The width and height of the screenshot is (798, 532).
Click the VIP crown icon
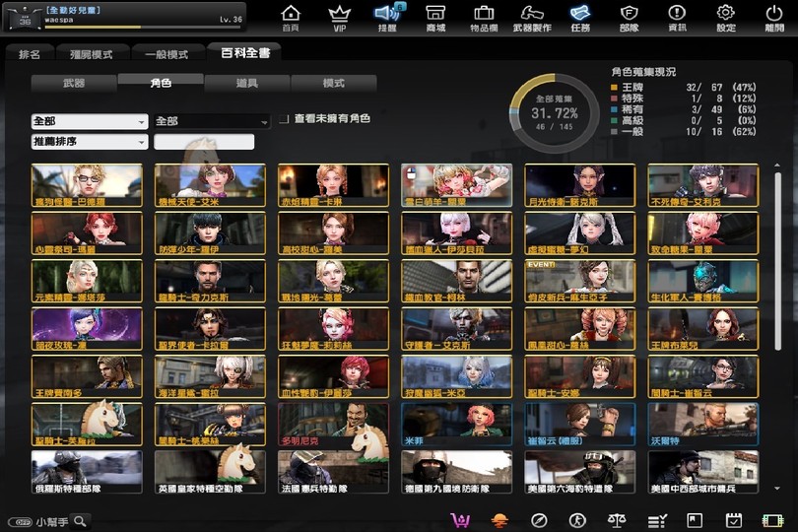coord(339,17)
